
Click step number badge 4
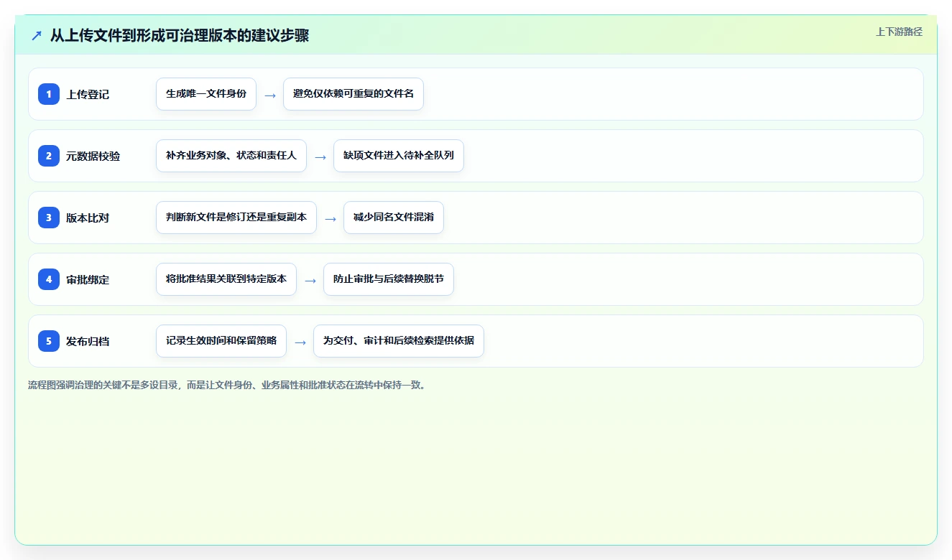pos(49,279)
